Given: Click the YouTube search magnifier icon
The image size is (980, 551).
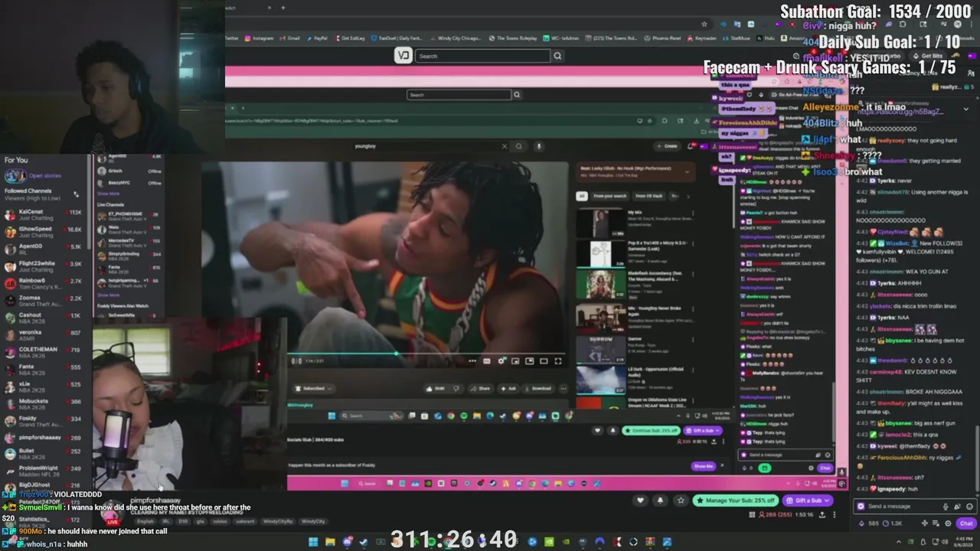Looking at the screenshot, I should tap(518, 146).
